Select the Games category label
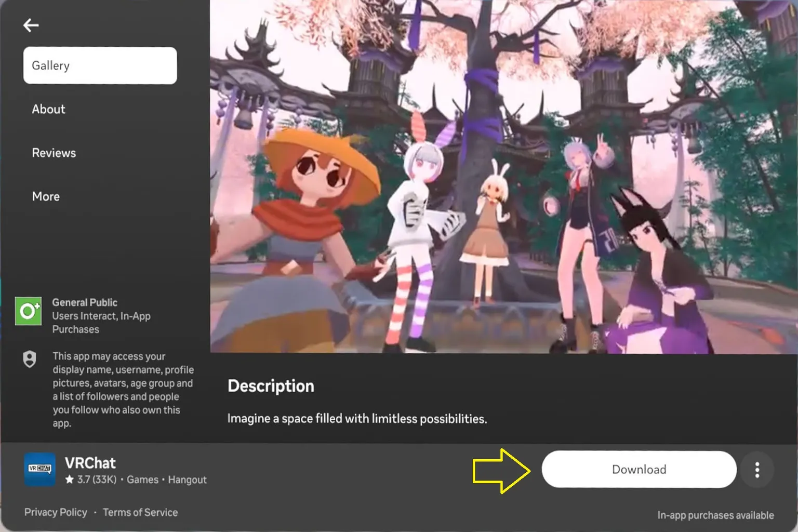Screen dimensions: 798x532 click(143, 480)
